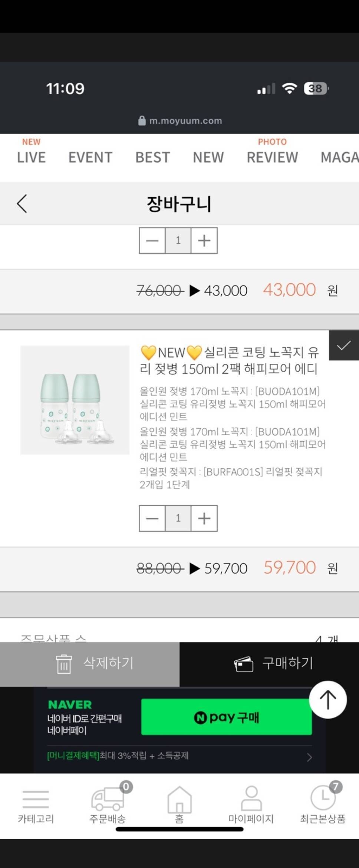Viewport: 359px width, 868px height.
Task: Decrease quantity with the minus stepper
Action: tap(152, 518)
